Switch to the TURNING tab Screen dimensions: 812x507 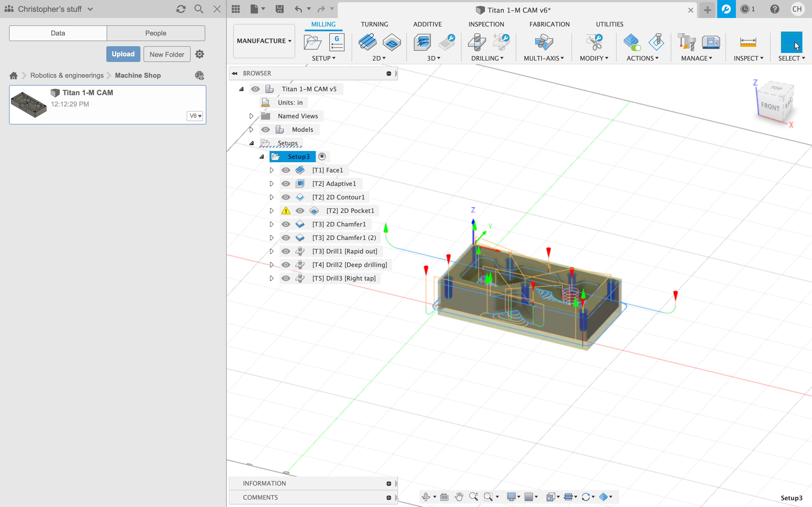coord(374,24)
